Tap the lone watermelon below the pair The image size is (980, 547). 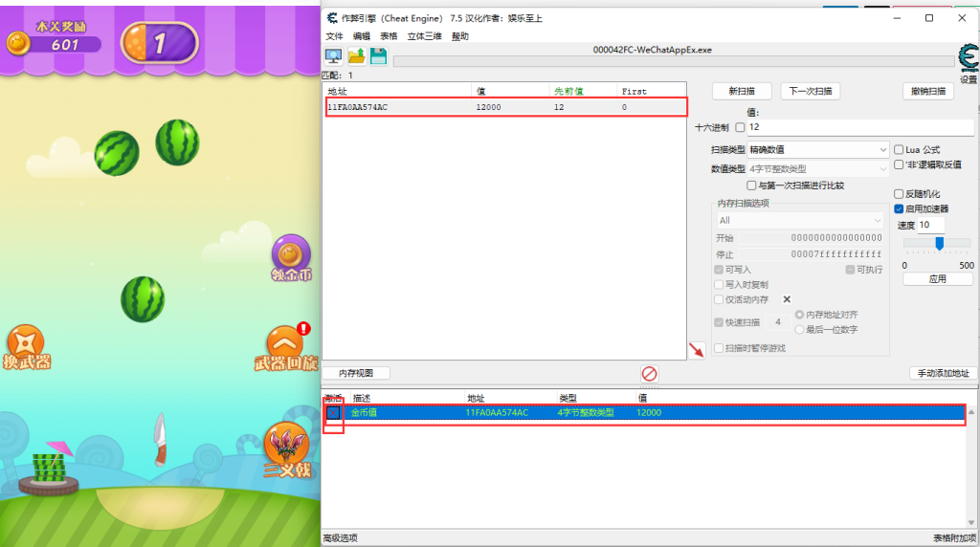click(143, 299)
